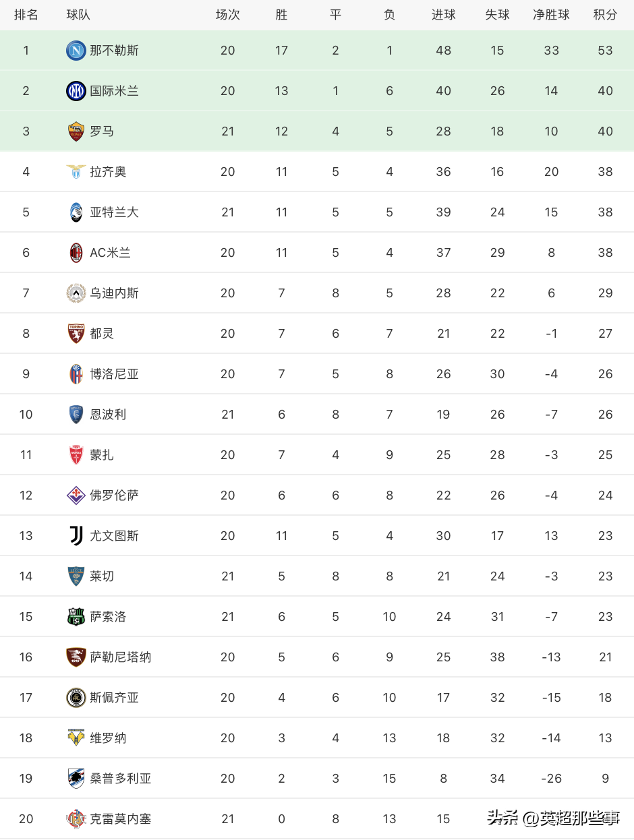Click the Bologna (博洛尼亚) crest icon
Viewport: 634px width, 840px height.
pos(76,374)
